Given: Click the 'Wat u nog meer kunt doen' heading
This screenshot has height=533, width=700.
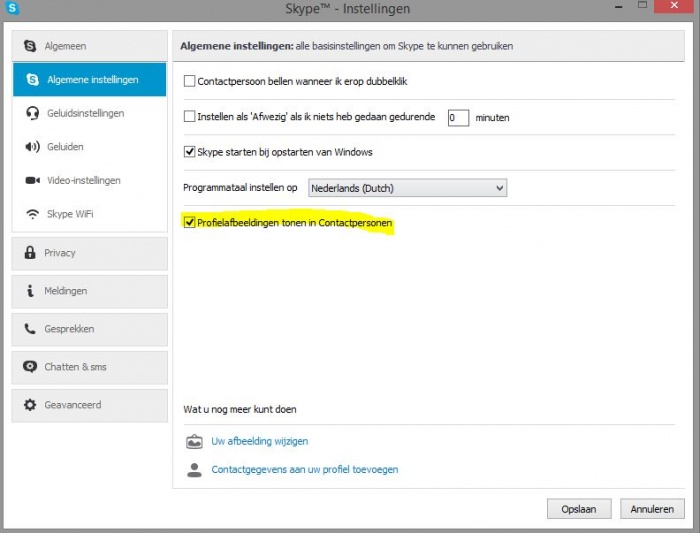Looking at the screenshot, I should (x=240, y=409).
